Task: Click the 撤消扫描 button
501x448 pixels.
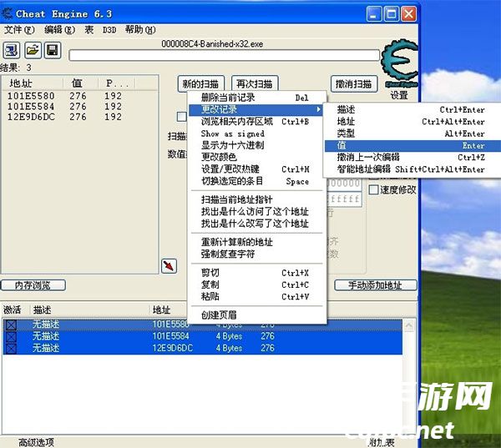Action: pyautogui.click(x=354, y=84)
